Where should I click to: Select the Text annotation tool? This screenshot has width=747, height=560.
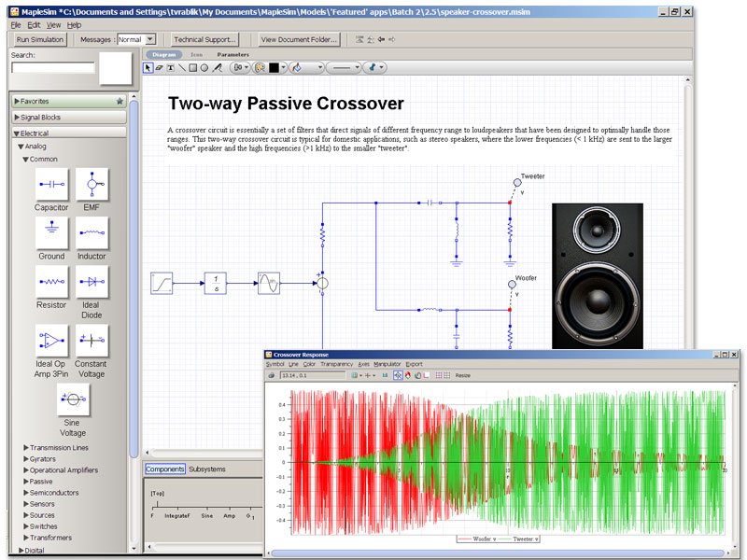170,68
